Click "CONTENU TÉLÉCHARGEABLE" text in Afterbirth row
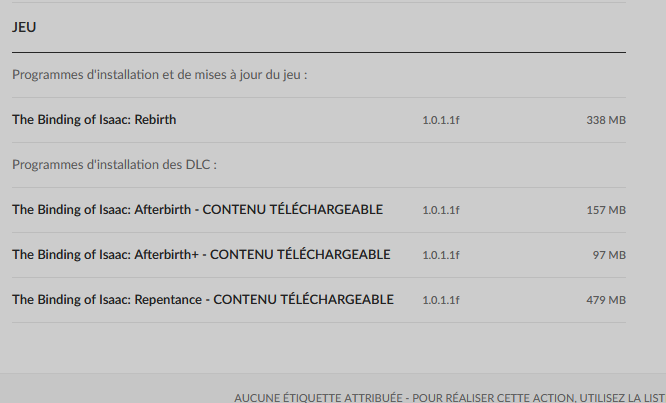 point(293,210)
